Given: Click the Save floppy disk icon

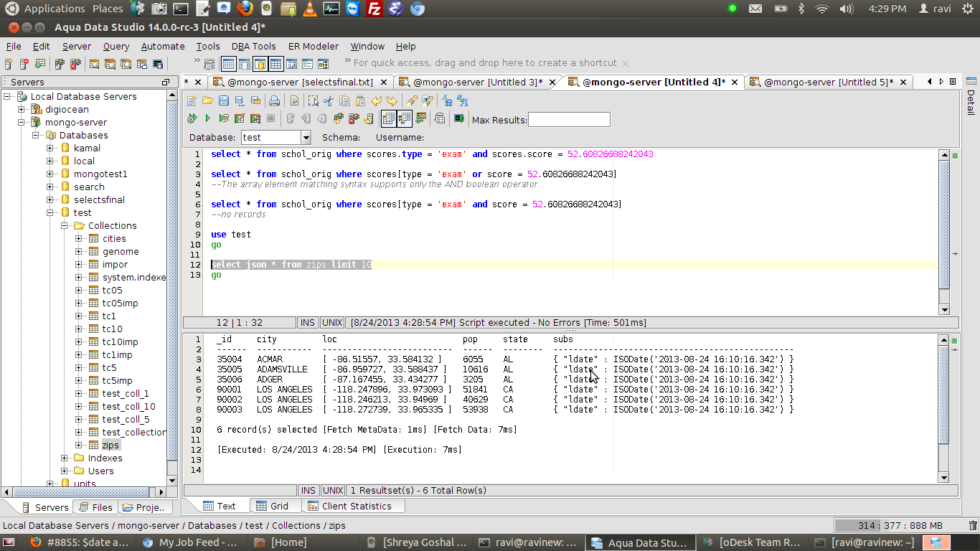Looking at the screenshot, I should pyautogui.click(x=224, y=101).
